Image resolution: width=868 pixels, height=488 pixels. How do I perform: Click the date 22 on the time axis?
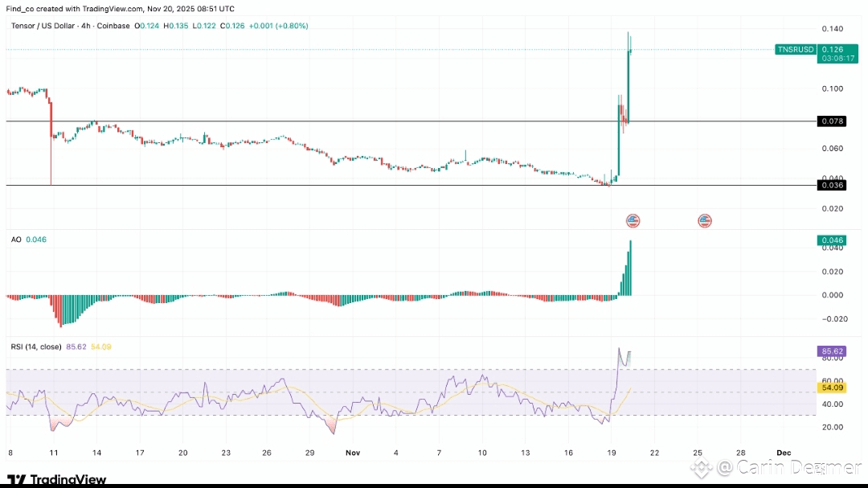[654, 453]
